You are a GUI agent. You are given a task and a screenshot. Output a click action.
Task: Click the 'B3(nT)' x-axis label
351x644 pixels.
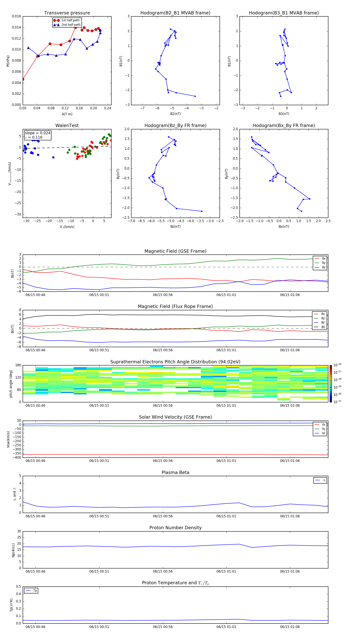pos(284,114)
